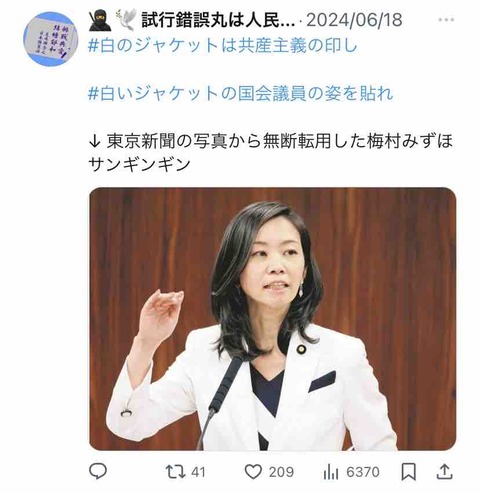Follow hashtag #白いジャケットの国会議員の姿を貼れ
This screenshot has width=480, height=493.
[241, 93]
